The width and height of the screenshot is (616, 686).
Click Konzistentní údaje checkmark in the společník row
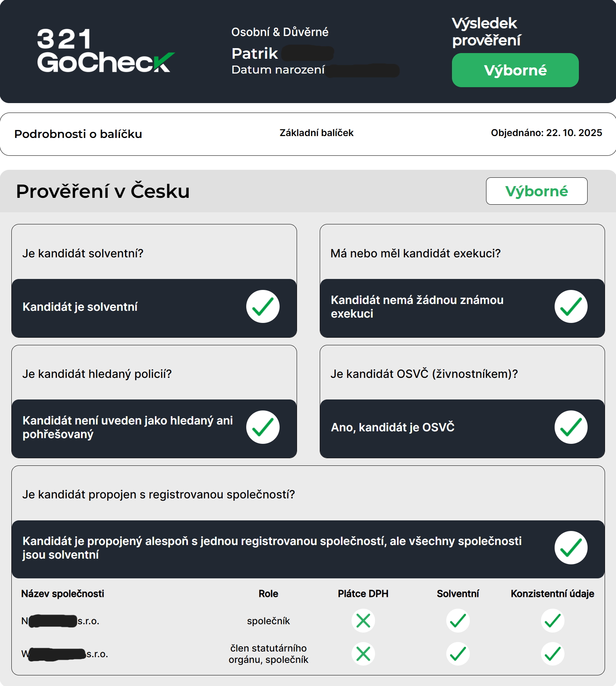click(552, 621)
